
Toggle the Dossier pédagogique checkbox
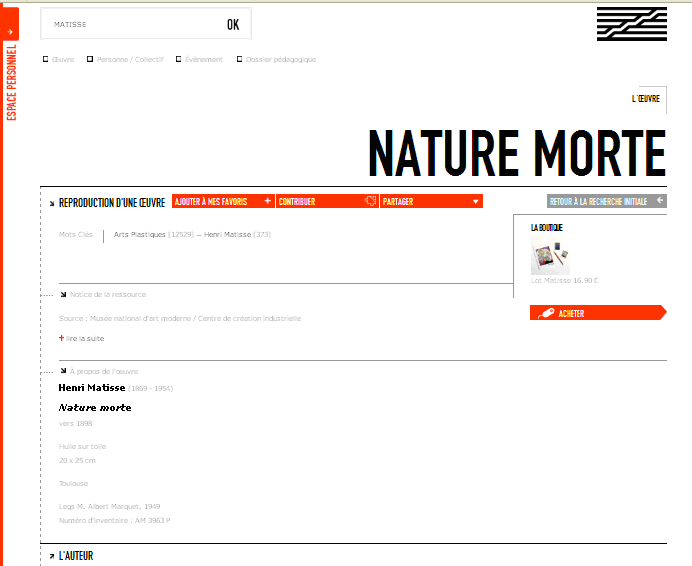point(240,59)
